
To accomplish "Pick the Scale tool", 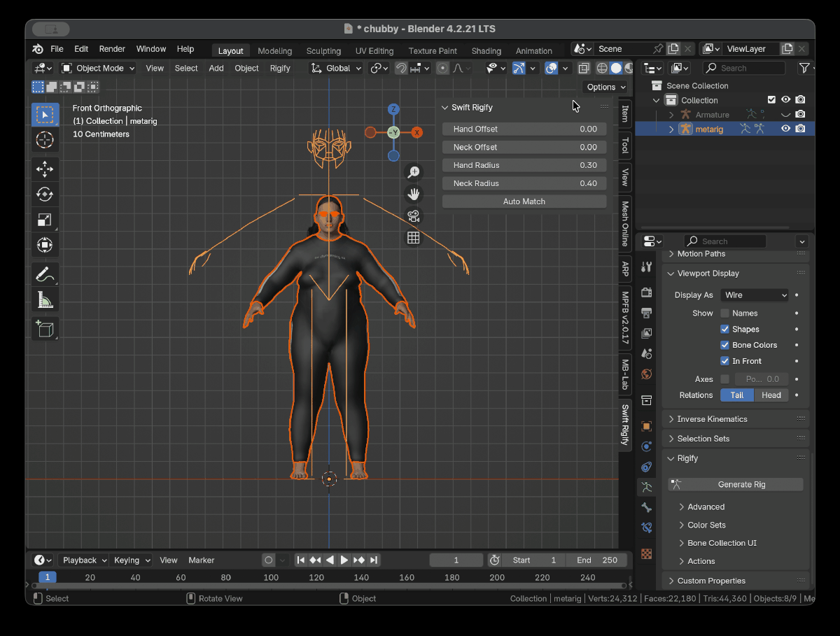I will (x=45, y=220).
